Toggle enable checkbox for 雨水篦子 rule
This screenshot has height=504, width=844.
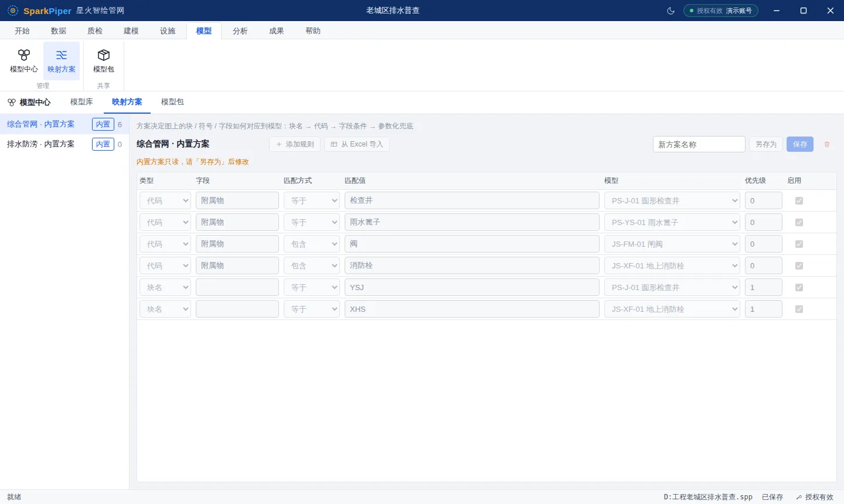click(x=799, y=222)
